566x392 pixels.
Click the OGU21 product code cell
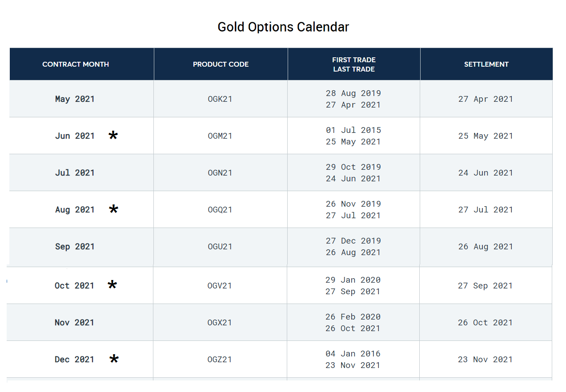click(220, 247)
